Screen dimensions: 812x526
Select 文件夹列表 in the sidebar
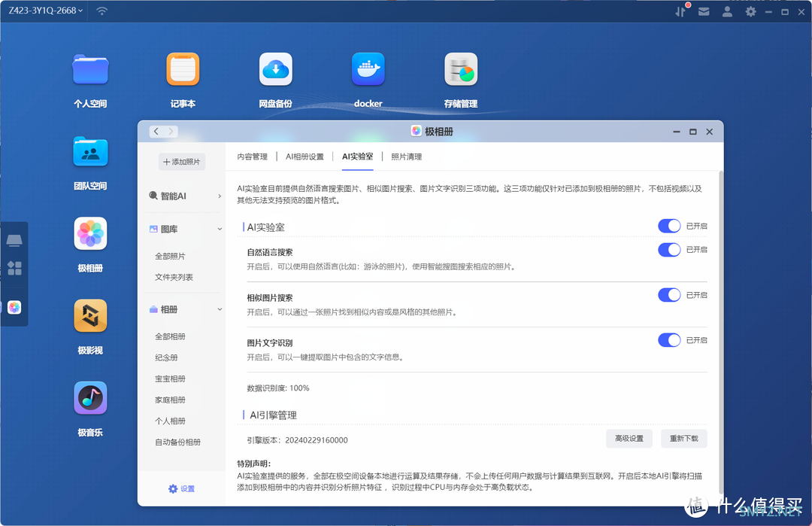coord(174,277)
